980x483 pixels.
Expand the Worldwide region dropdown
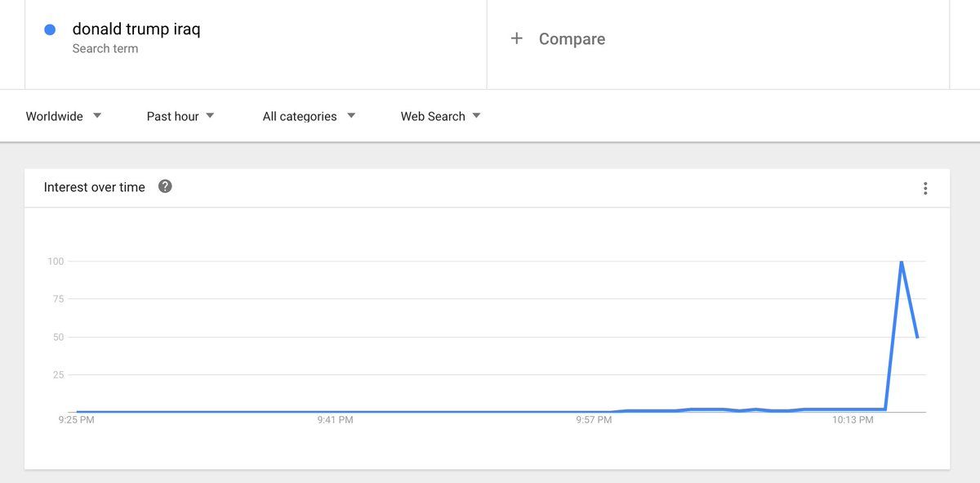[x=64, y=116]
